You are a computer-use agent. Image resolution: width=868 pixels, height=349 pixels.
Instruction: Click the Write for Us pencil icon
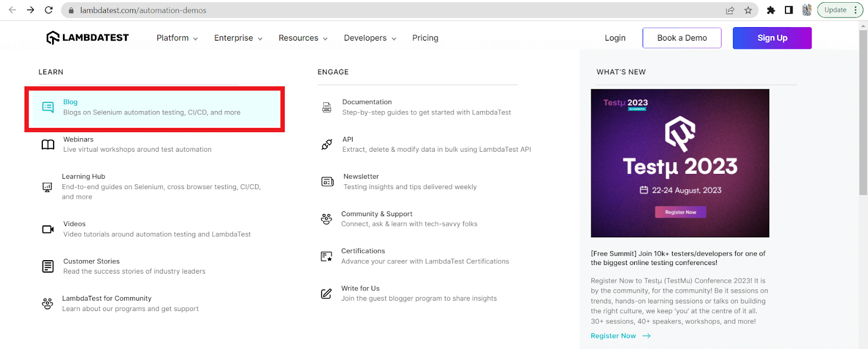tap(326, 294)
